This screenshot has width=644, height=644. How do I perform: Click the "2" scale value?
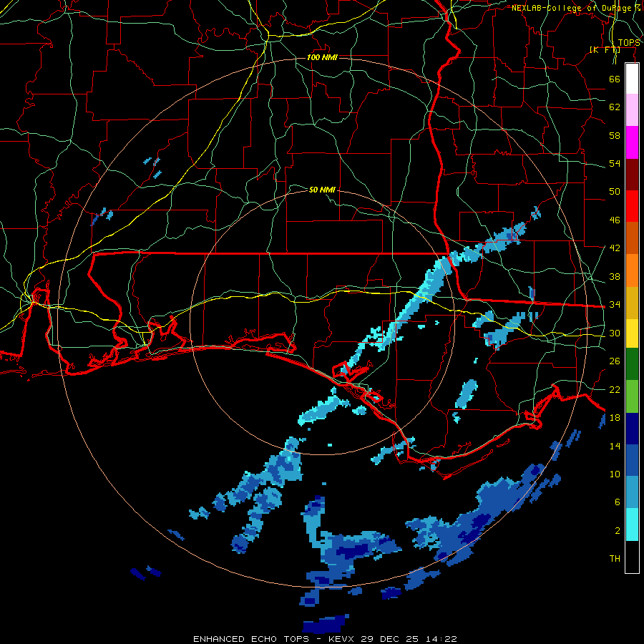click(x=618, y=531)
